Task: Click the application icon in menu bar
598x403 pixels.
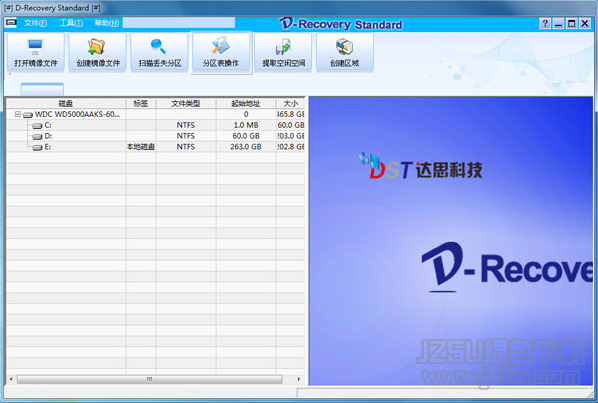Action: [11, 23]
